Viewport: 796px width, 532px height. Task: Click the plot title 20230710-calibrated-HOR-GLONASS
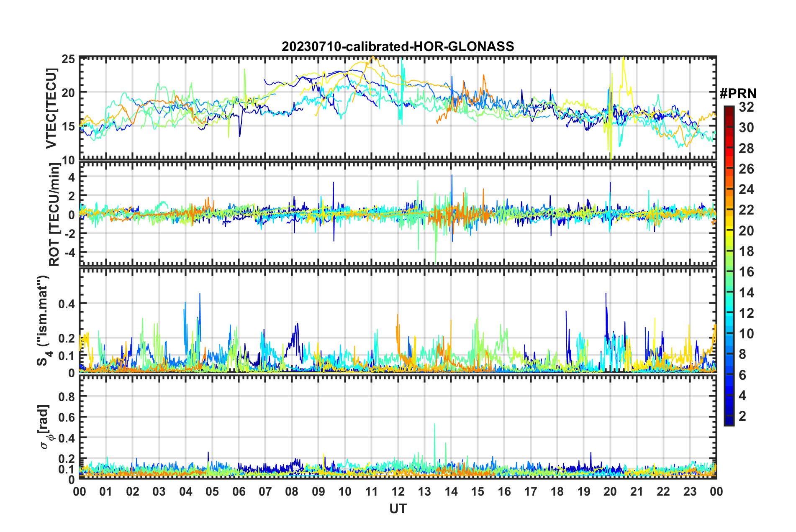(x=398, y=46)
